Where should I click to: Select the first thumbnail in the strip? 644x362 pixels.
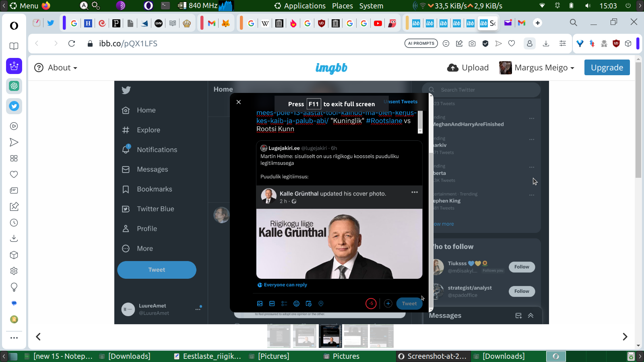point(279,336)
